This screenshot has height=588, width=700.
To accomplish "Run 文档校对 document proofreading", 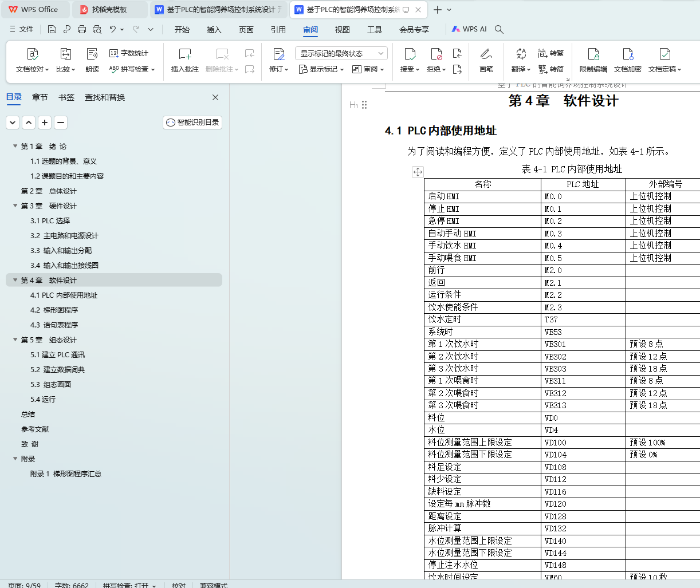I will tap(33, 61).
